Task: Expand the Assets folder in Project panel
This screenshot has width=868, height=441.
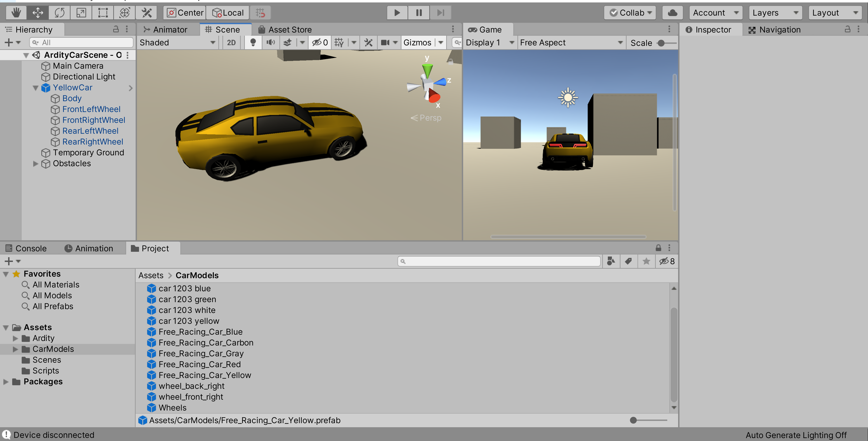Action: [6, 327]
